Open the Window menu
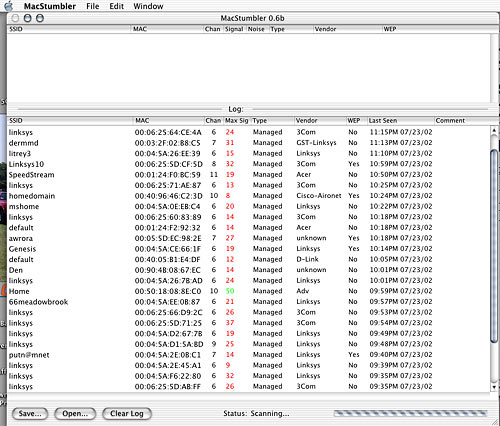The width and height of the screenshot is (500, 426). [x=148, y=6]
